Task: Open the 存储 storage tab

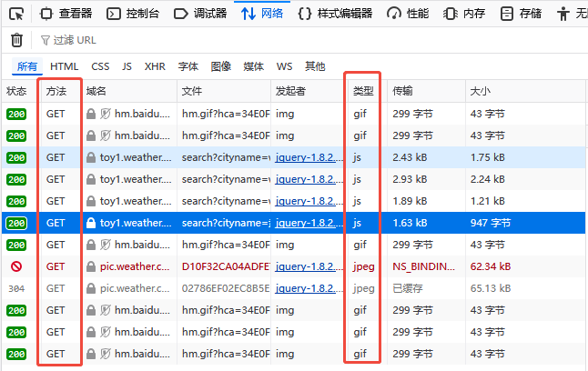Action: pos(522,14)
